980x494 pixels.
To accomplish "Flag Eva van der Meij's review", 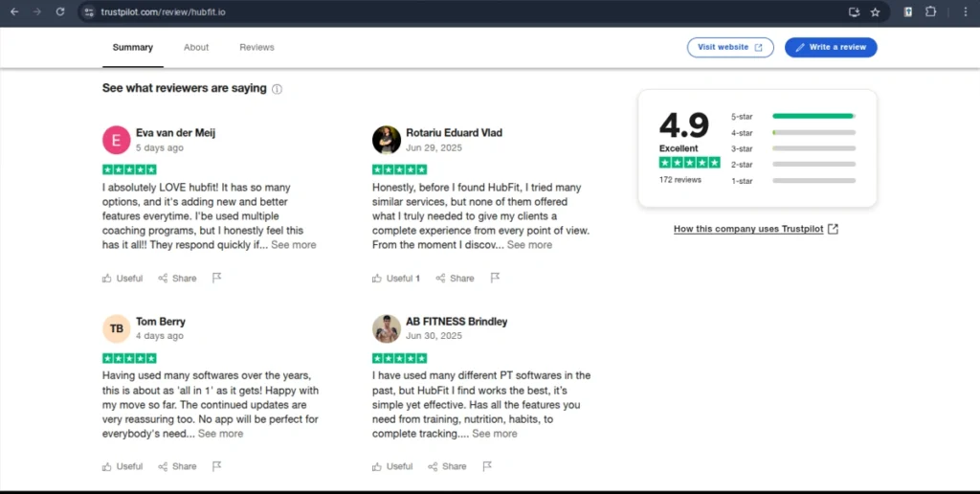I will click(217, 278).
